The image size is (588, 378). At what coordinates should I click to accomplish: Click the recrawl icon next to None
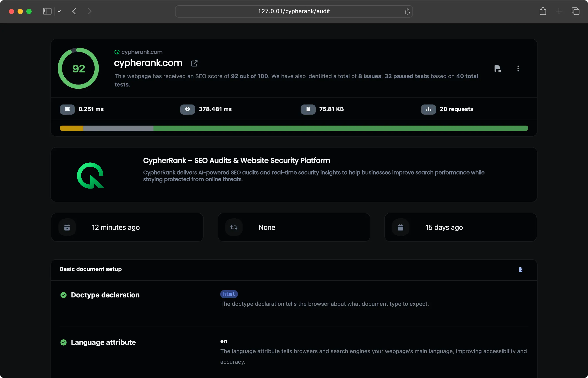pos(233,227)
